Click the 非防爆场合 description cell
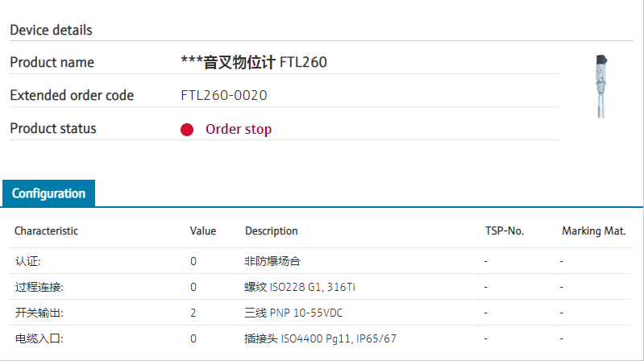 (272, 261)
